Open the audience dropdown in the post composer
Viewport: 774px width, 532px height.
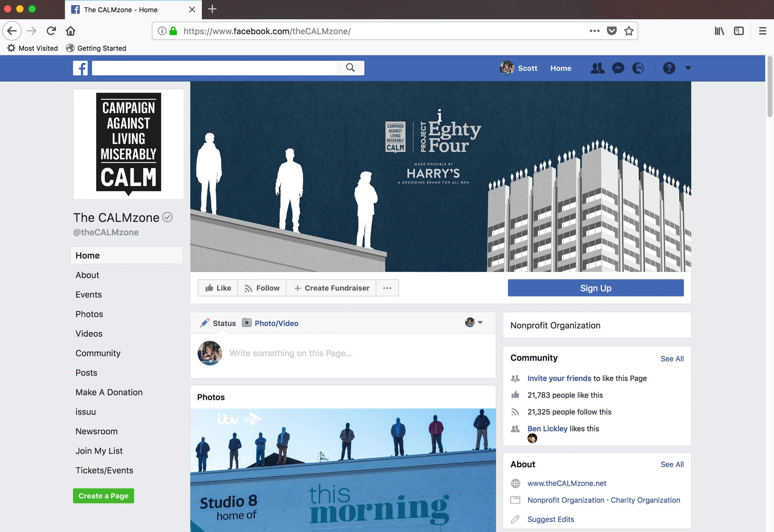pyautogui.click(x=480, y=323)
